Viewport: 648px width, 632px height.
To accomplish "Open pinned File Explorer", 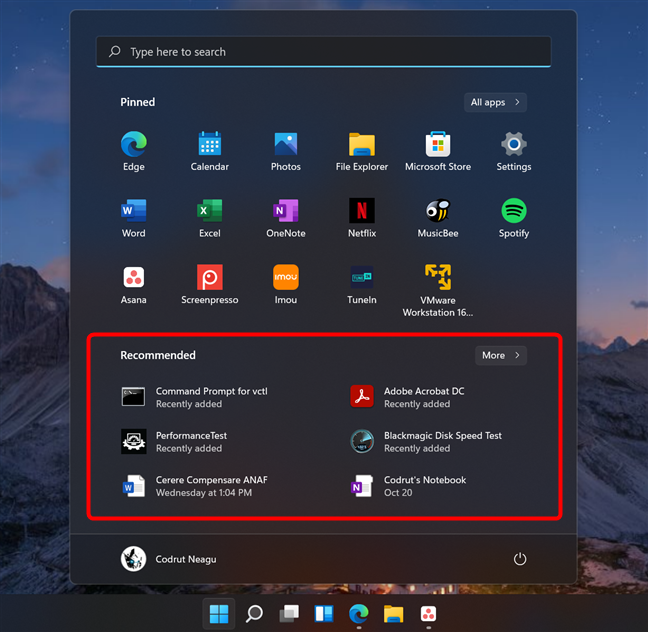I will (x=362, y=151).
